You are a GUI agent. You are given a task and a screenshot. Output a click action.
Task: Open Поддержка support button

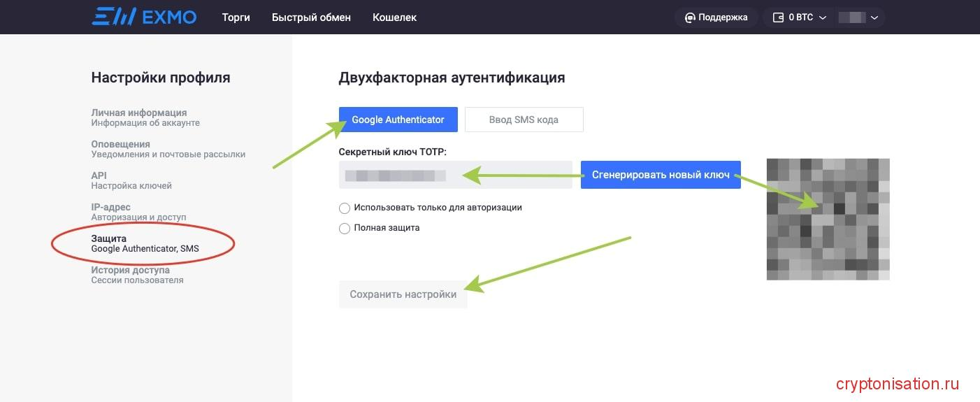click(x=716, y=17)
